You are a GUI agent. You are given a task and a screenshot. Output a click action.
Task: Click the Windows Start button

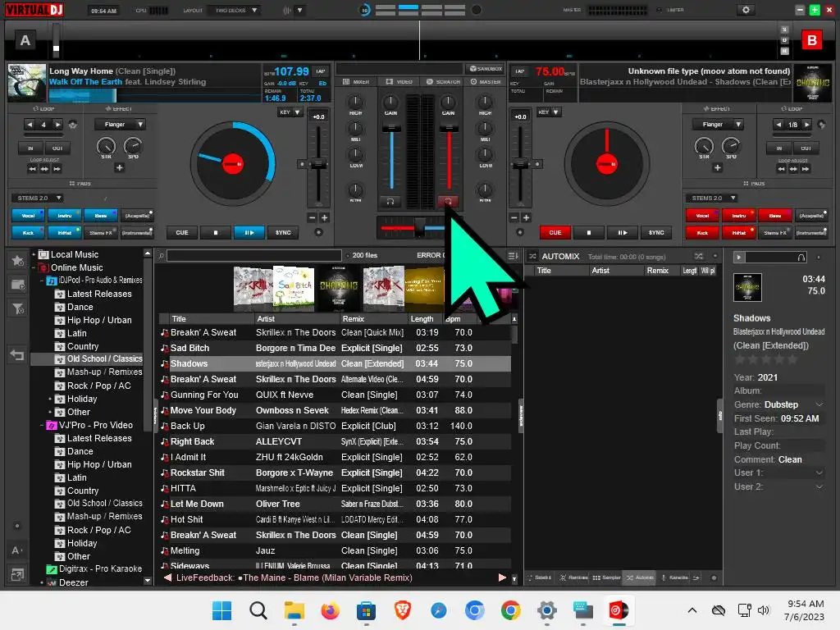coord(221,610)
